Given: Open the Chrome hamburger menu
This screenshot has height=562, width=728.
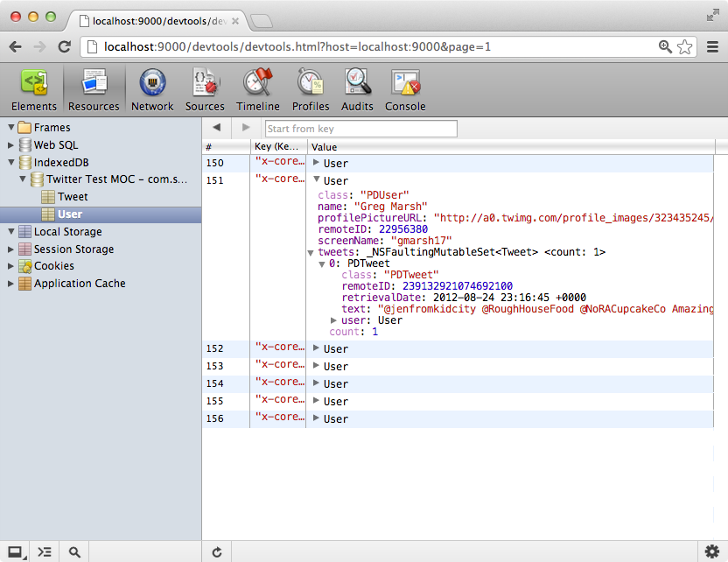Looking at the screenshot, I should pos(712,46).
